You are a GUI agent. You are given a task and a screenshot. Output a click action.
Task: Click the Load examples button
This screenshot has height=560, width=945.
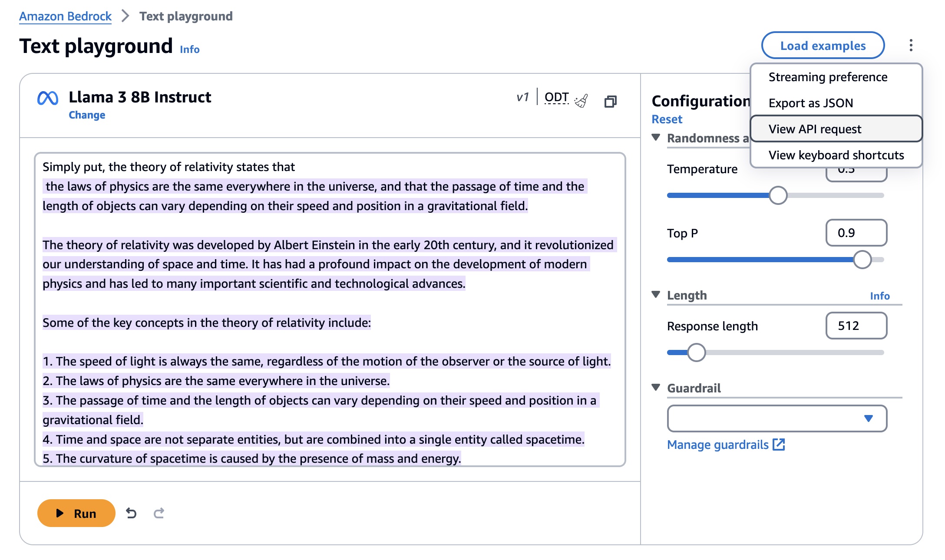pyautogui.click(x=823, y=46)
